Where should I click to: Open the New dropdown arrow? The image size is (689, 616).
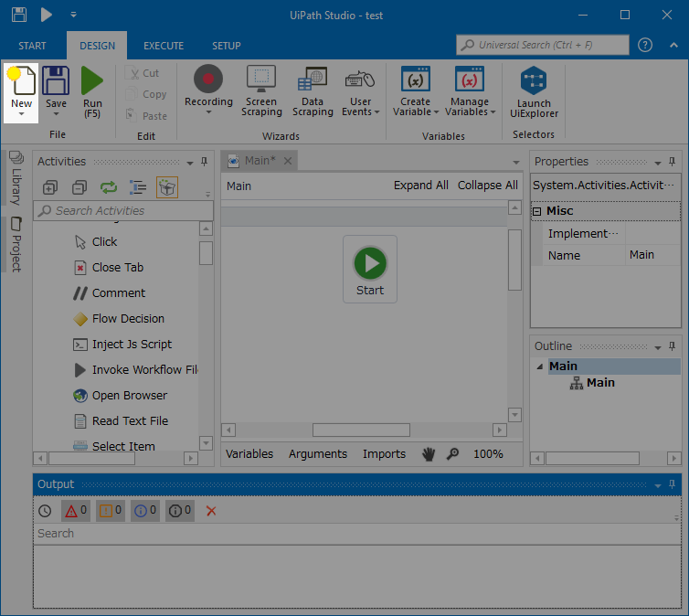21,114
